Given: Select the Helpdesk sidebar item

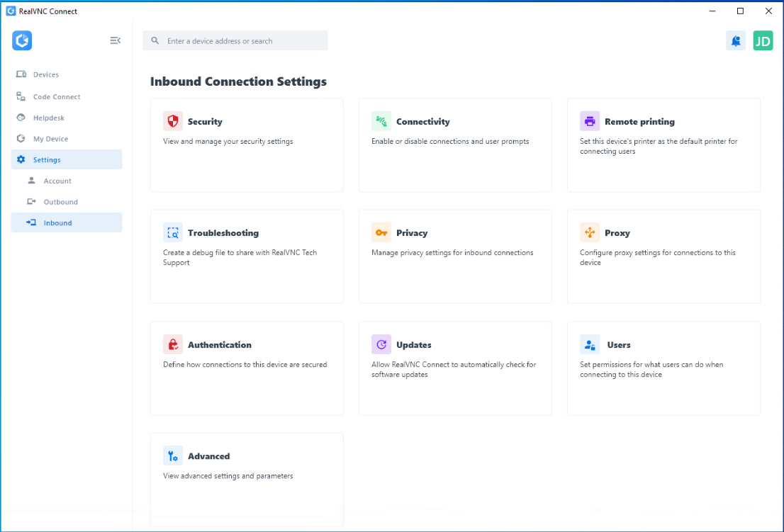Looking at the screenshot, I should click(49, 118).
